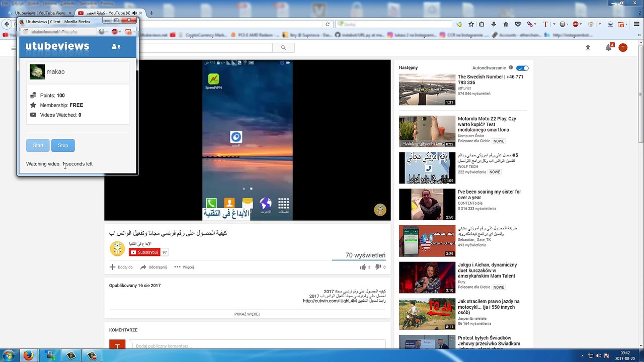Image resolution: width=644 pixels, height=362 pixels.
Task: Open Jak straciłem prawo jazdy thumbnail
Action: (427, 314)
